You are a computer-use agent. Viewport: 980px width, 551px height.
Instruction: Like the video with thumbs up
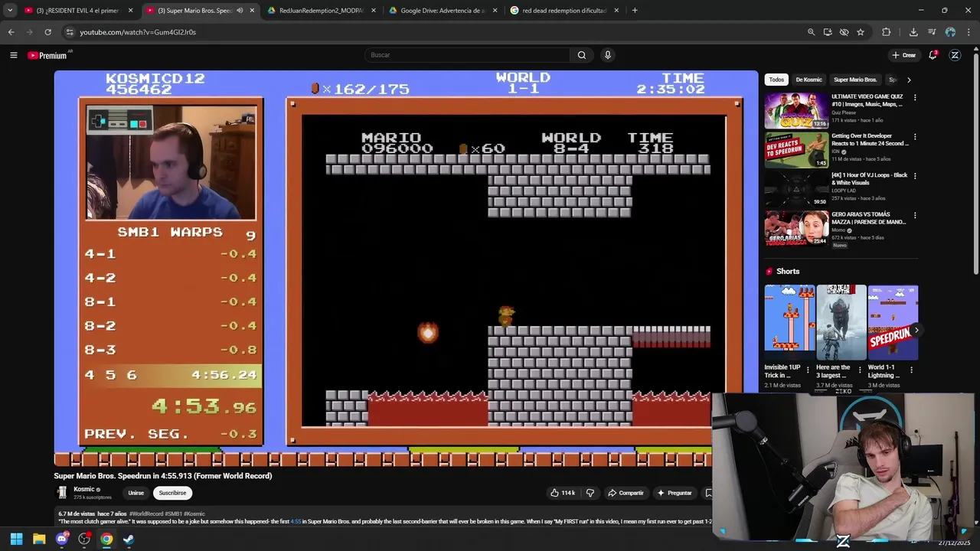pos(563,493)
